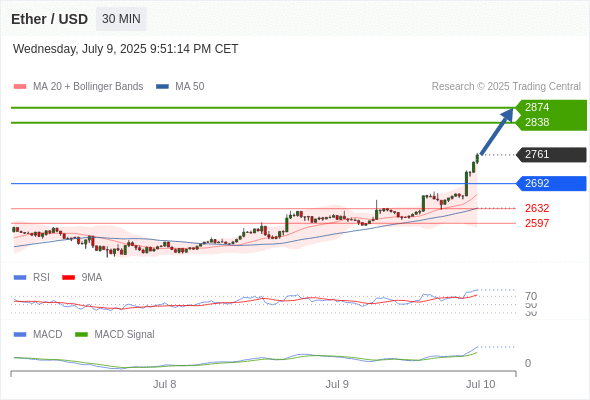Click the MACD Signal green legend marker
Image resolution: width=590 pixels, height=400 pixels.
click(81, 334)
